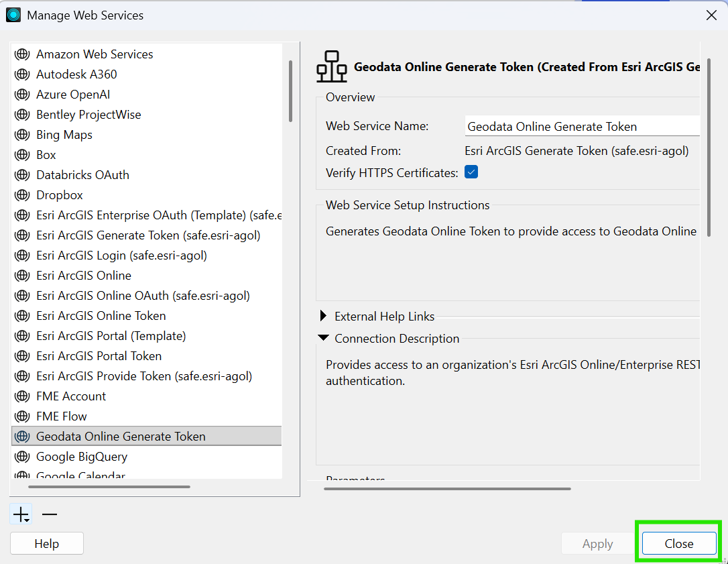This screenshot has width=728, height=564.
Task: Select Autodesk A360 in list
Action: pos(146,74)
